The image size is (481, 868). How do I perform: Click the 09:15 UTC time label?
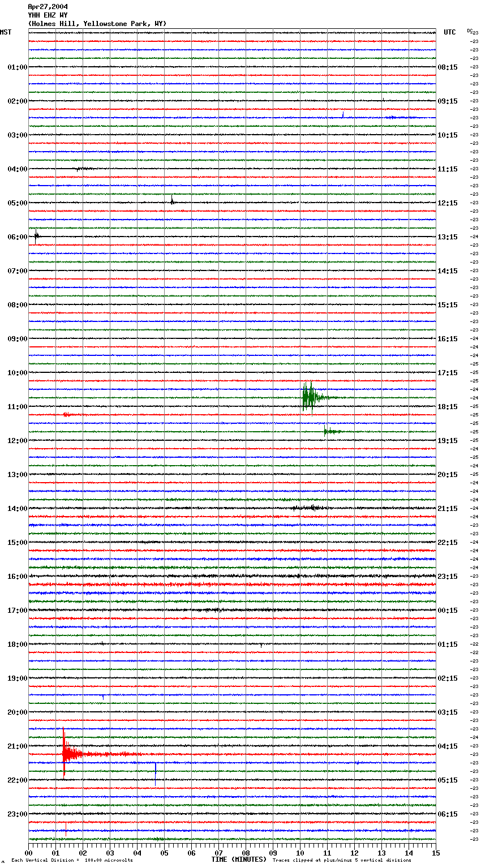point(448,101)
